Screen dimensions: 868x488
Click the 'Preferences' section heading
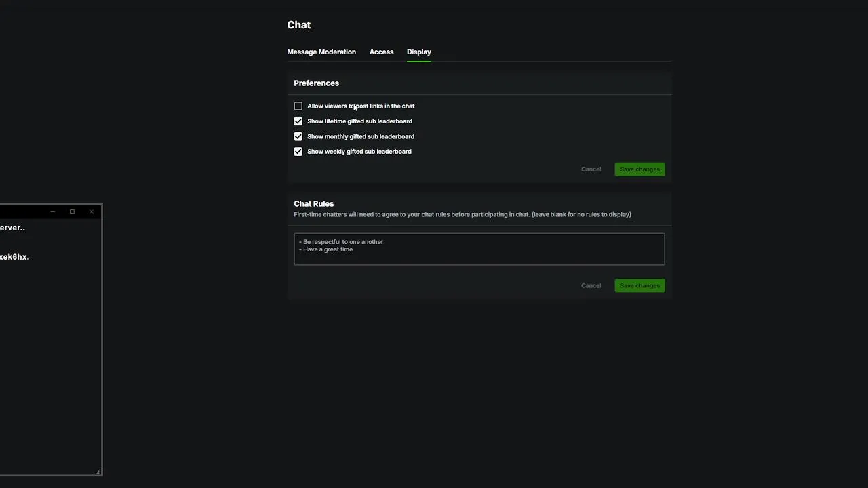click(x=316, y=83)
